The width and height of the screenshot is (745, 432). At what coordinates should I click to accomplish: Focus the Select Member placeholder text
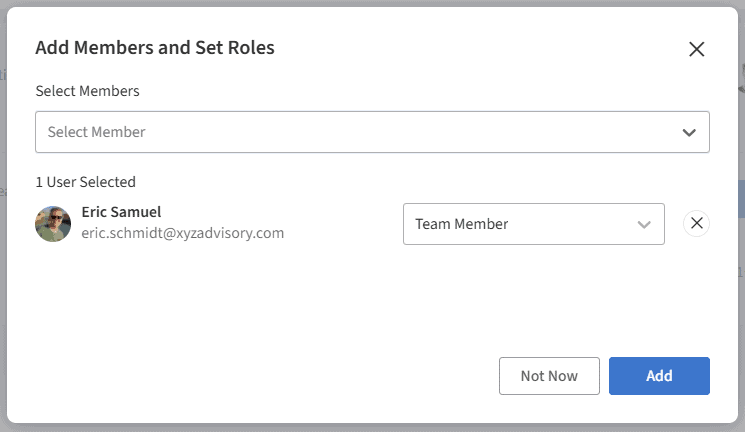[97, 132]
